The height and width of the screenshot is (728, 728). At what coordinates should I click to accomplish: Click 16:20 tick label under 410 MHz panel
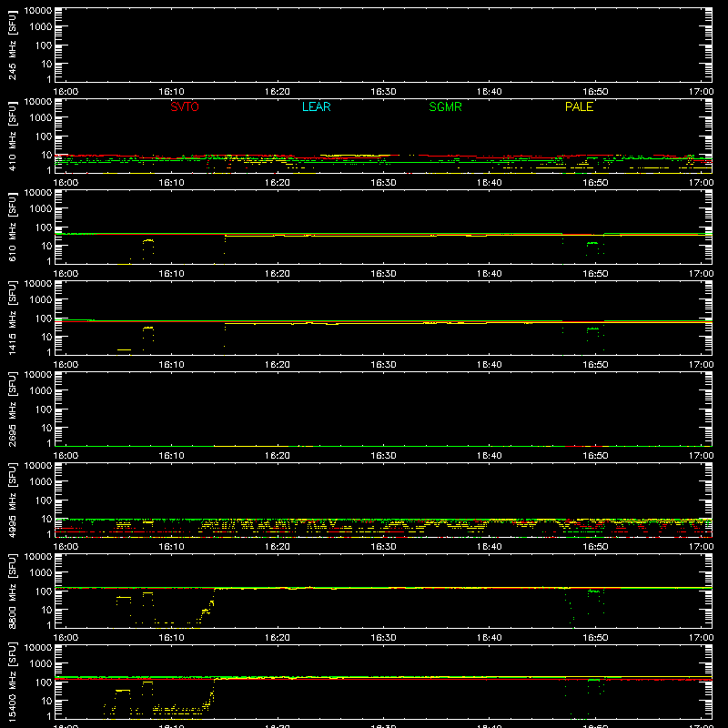tap(278, 183)
